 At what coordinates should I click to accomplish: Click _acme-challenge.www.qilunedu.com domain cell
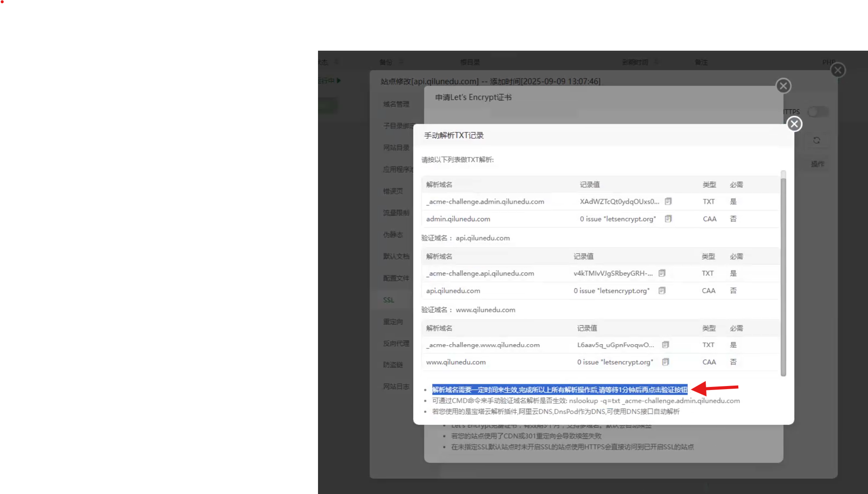[483, 345]
